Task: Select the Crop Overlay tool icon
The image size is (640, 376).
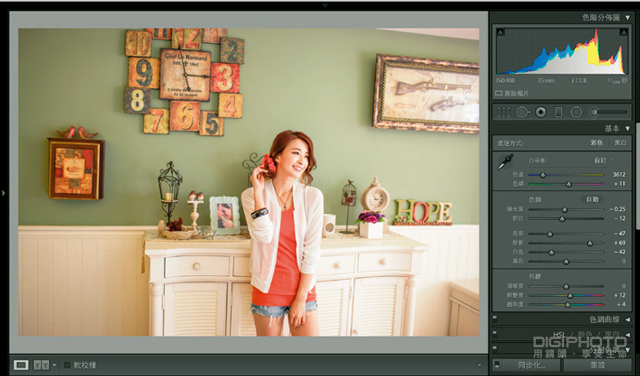Action: pyautogui.click(x=504, y=112)
